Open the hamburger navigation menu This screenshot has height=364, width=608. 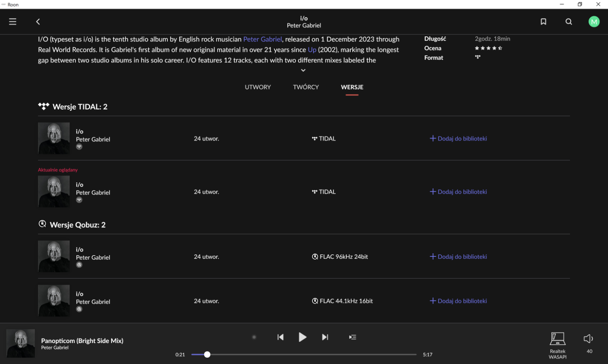coord(13,21)
